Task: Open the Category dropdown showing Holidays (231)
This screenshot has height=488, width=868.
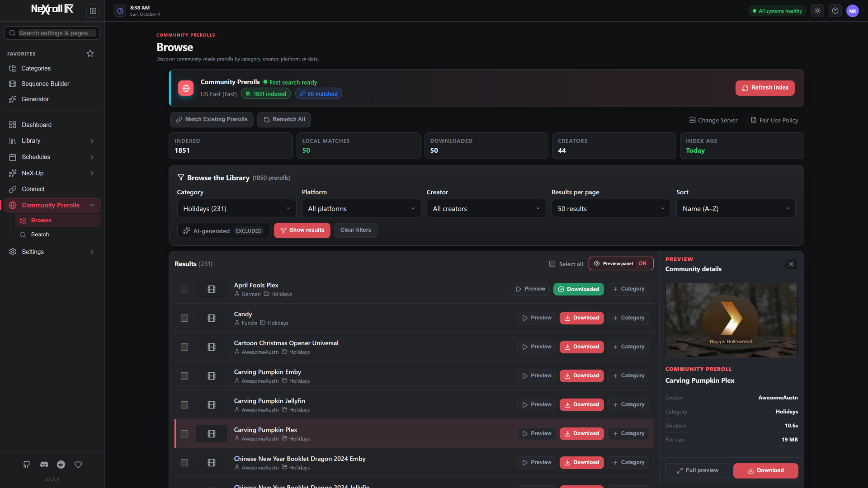Action: click(236, 208)
